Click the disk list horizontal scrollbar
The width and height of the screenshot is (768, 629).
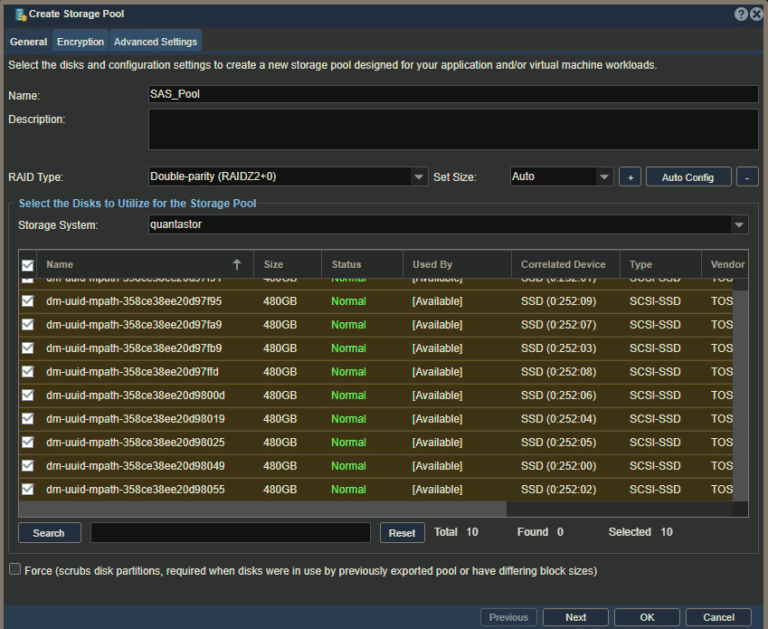(x=262, y=509)
